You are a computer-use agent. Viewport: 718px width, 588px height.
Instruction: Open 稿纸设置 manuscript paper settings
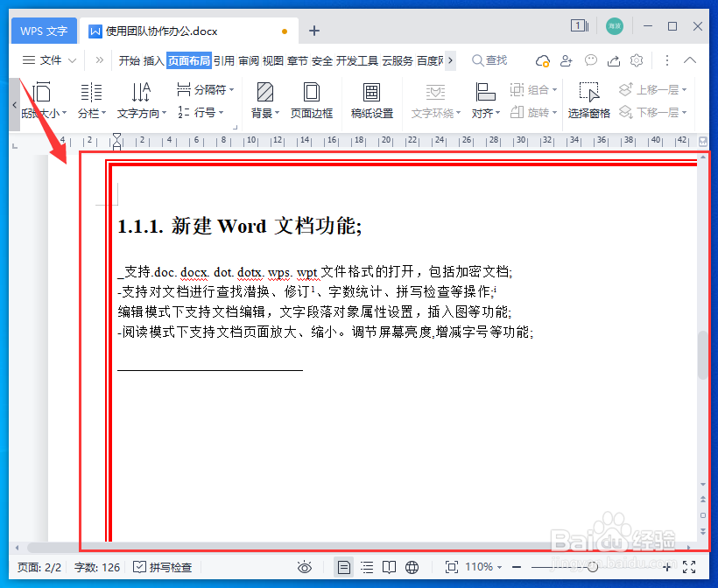point(372,101)
